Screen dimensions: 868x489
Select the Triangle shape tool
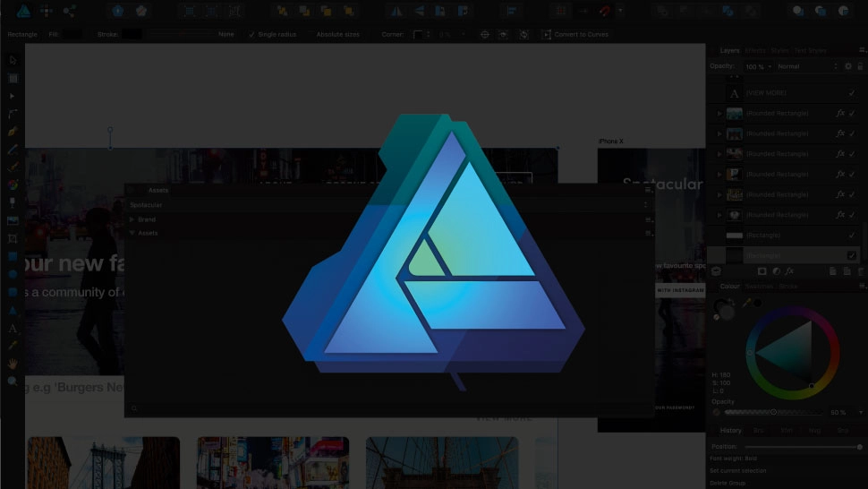click(13, 310)
